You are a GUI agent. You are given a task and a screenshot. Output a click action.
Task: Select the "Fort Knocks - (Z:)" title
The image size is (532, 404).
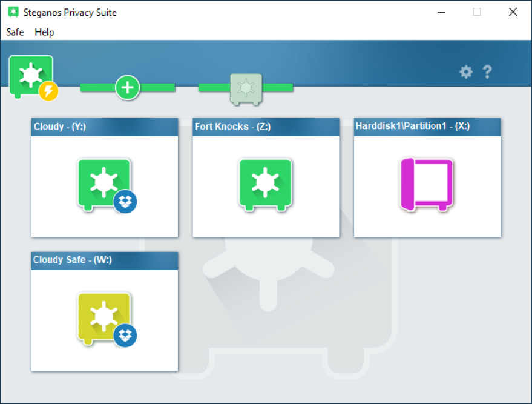tap(233, 127)
